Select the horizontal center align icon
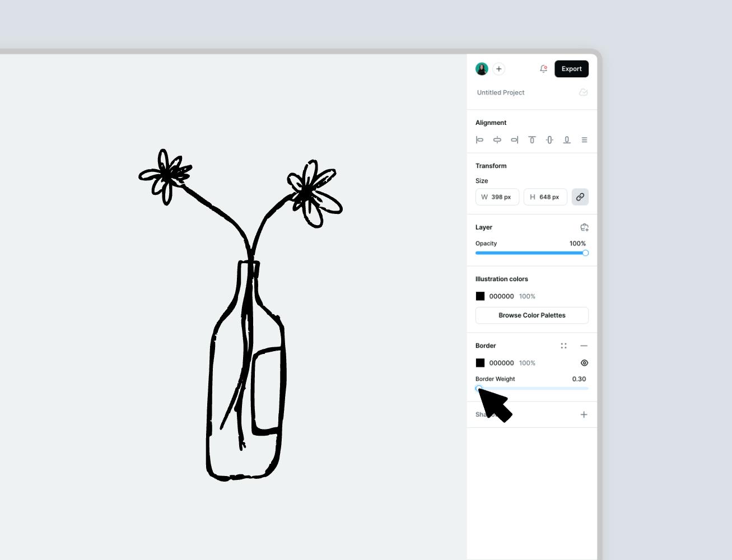 (497, 139)
